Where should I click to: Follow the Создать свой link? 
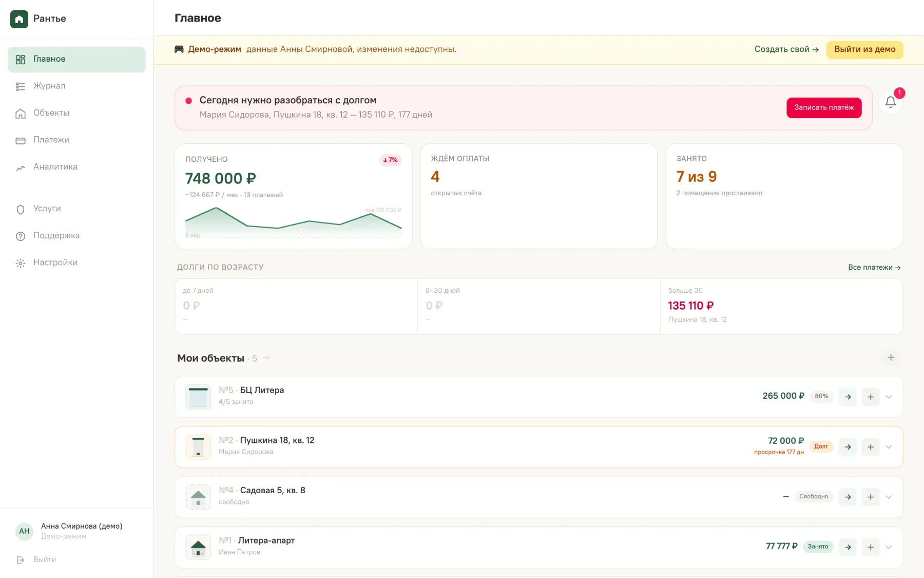pos(786,49)
